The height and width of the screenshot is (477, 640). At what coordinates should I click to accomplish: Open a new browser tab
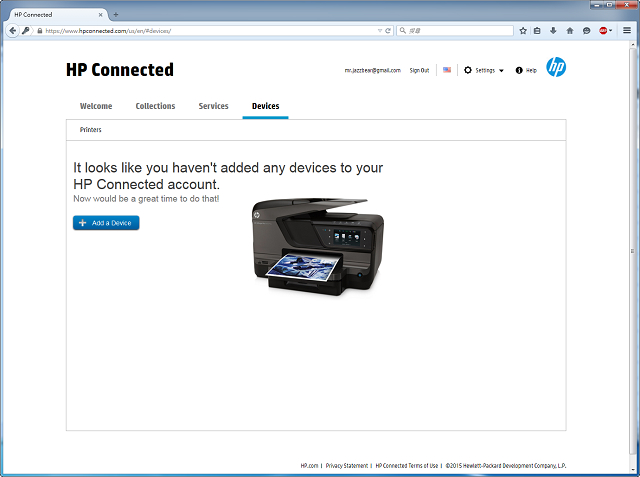pos(116,15)
